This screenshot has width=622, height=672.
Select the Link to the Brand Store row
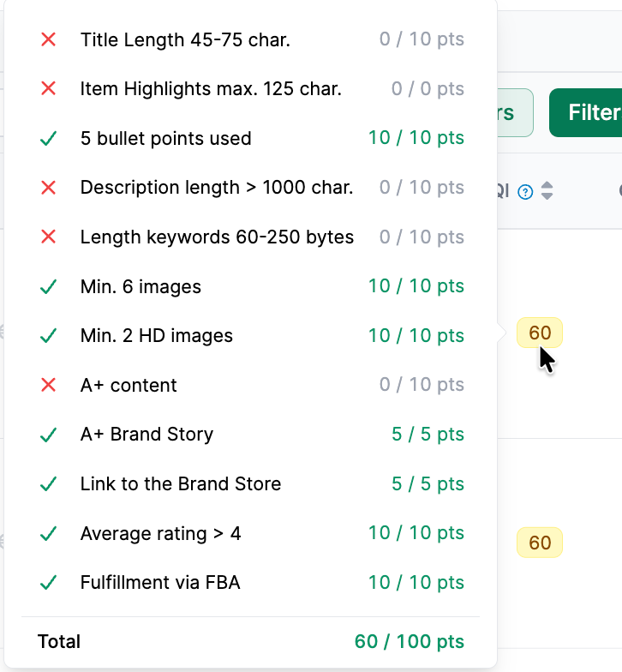coord(250,483)
